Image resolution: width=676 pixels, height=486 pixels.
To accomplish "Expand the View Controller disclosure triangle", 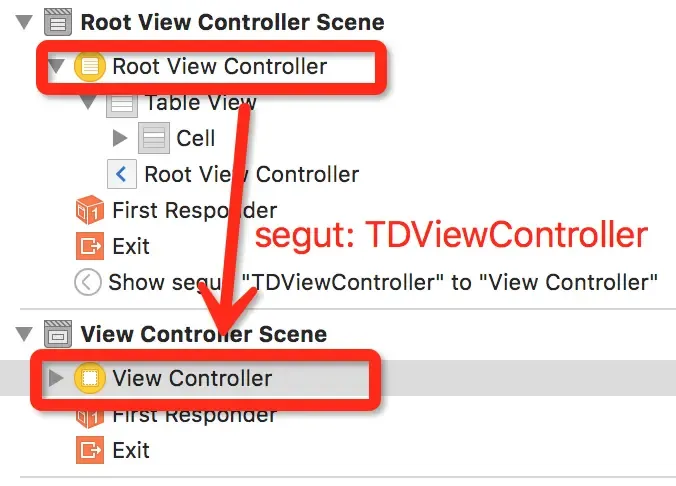I will 56,378.
